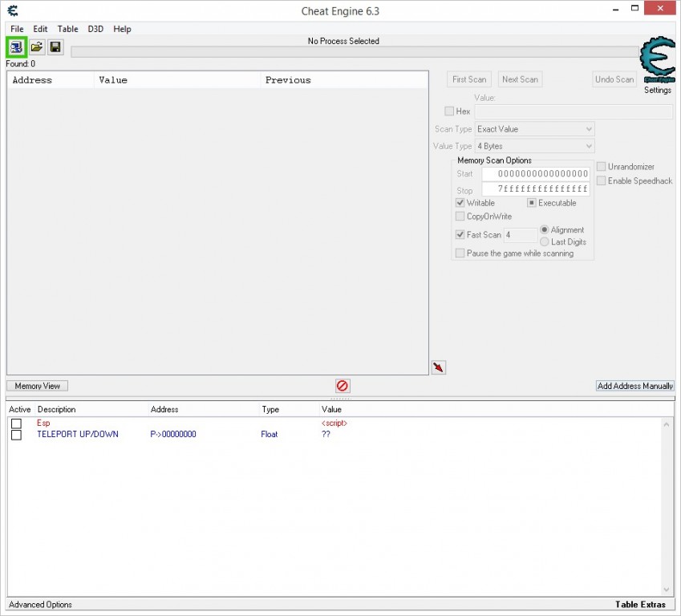Click the Stop address field
The width and height of the screenshot is (681, 616).
536,188
